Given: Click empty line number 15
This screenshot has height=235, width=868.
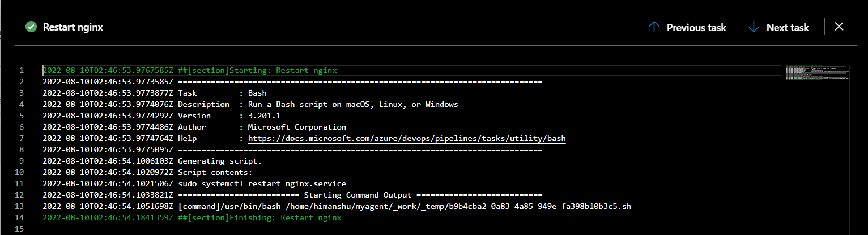Looking at the screenshot, I should (x=22, y=229).
